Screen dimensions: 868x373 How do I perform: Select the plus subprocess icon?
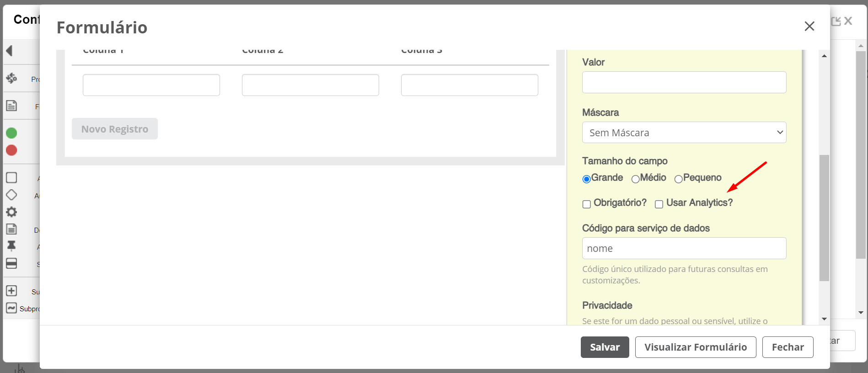11,291
